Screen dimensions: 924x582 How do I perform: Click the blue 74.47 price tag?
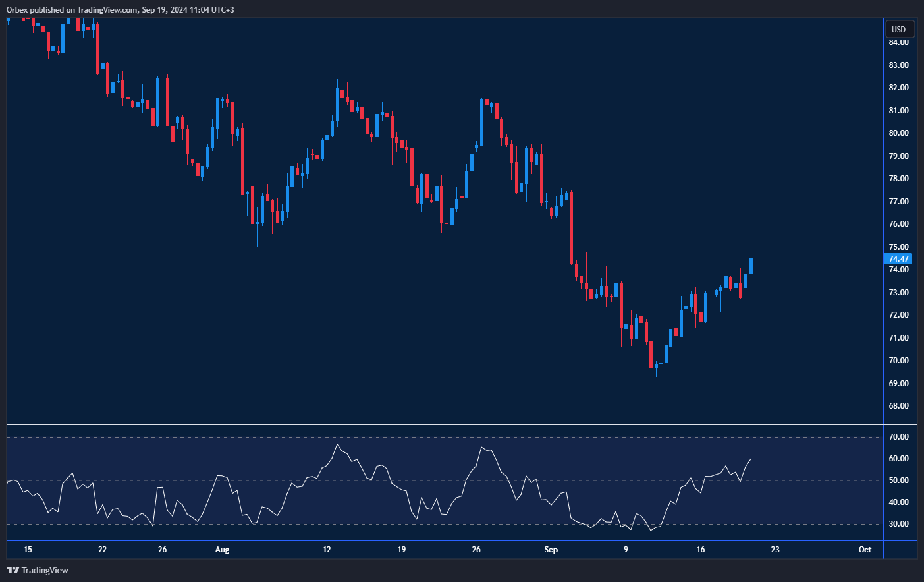[x=897, y=259]
